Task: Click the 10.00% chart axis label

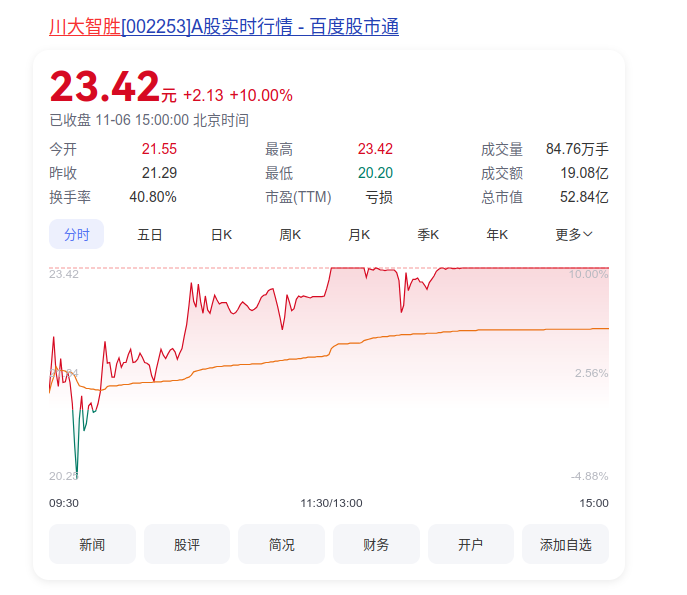Action: (588, 274)
